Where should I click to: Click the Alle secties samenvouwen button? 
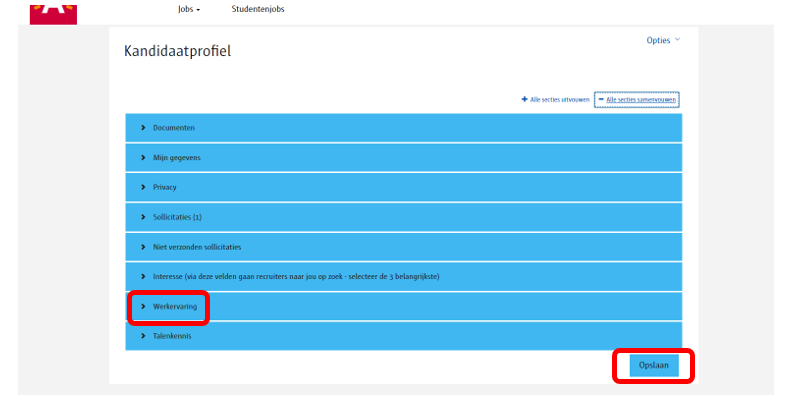[636, 99]
